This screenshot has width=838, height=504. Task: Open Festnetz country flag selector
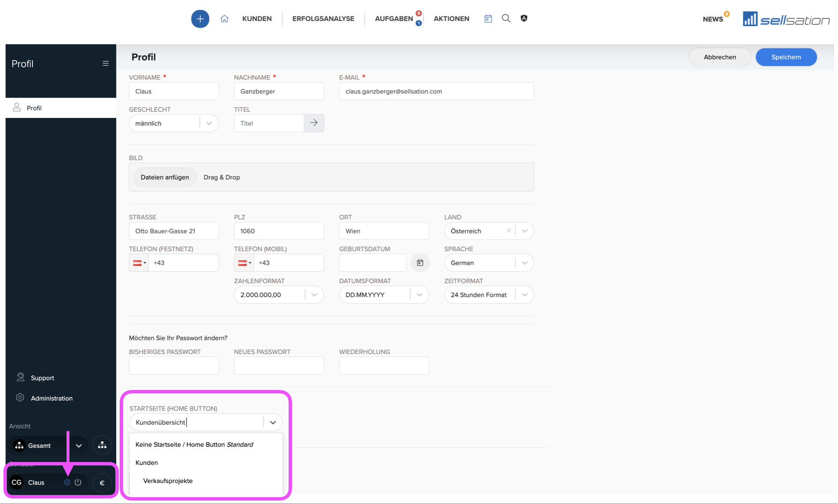coord(139,263)
